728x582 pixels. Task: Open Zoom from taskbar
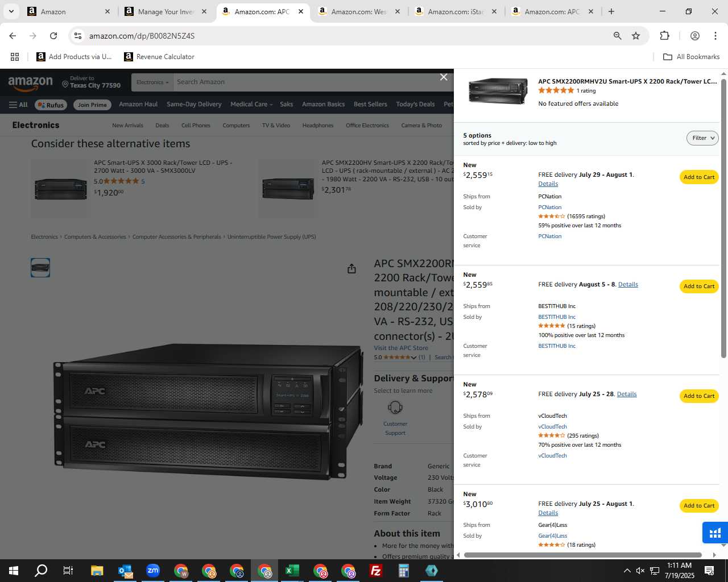tap(153, 571)
